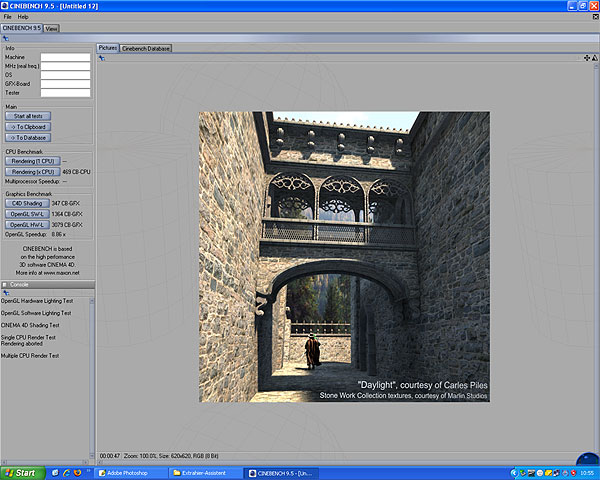600x480 pixels.
Task: Switch to the Cinebench Database tab
Action: pos(146,48)
